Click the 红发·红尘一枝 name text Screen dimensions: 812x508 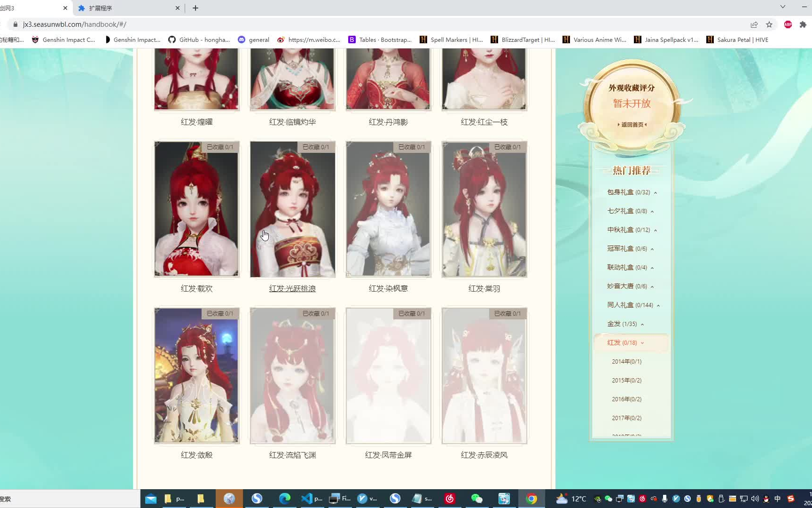coord(484,122)
